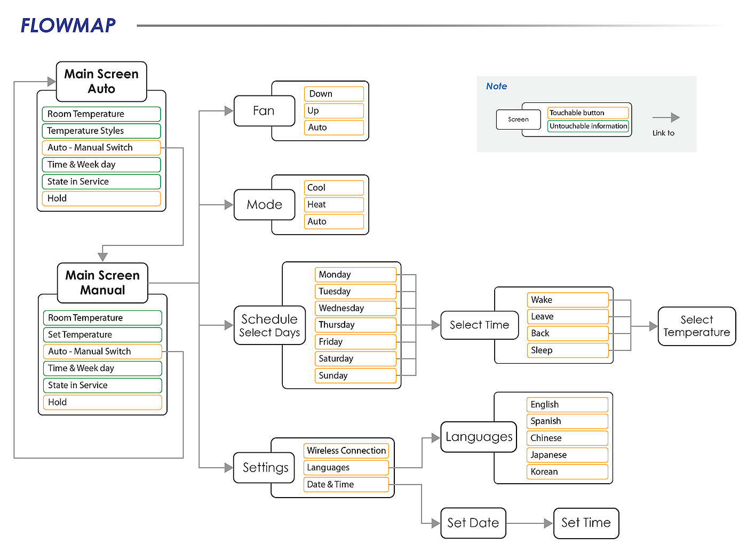The height and width of the screenshot is (560, 747).
Task: Click the Main Screen Manual title box
Action: pos(102,283)
